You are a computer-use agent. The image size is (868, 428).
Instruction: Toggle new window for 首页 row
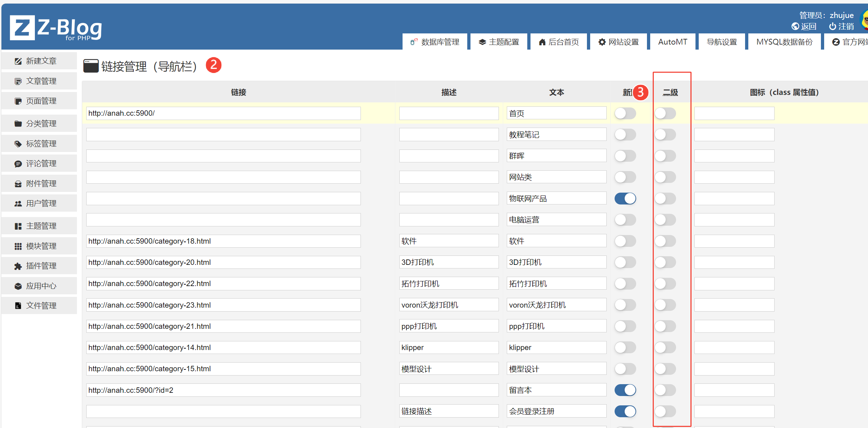coord(625,114)
